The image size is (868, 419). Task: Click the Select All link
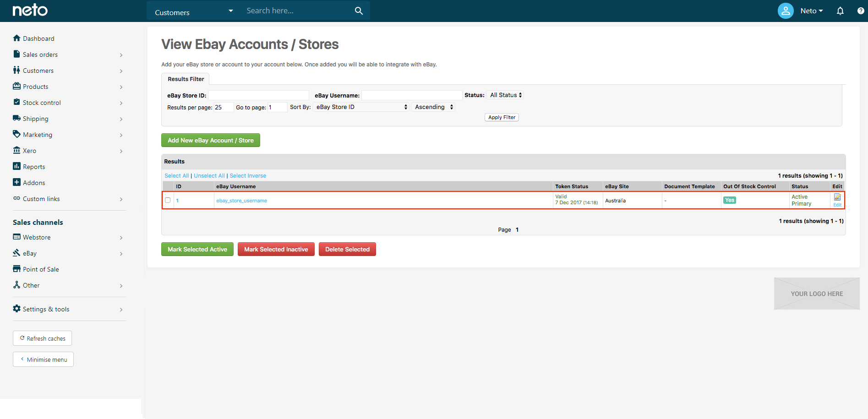click(x=176, y=176)
